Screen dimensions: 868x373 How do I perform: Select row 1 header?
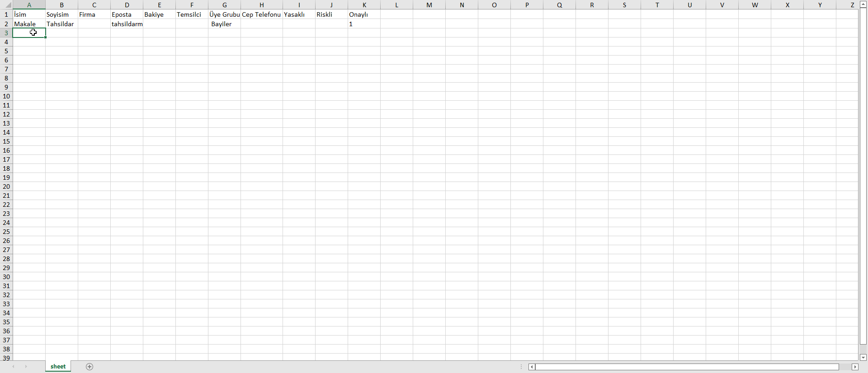point(6,14)
